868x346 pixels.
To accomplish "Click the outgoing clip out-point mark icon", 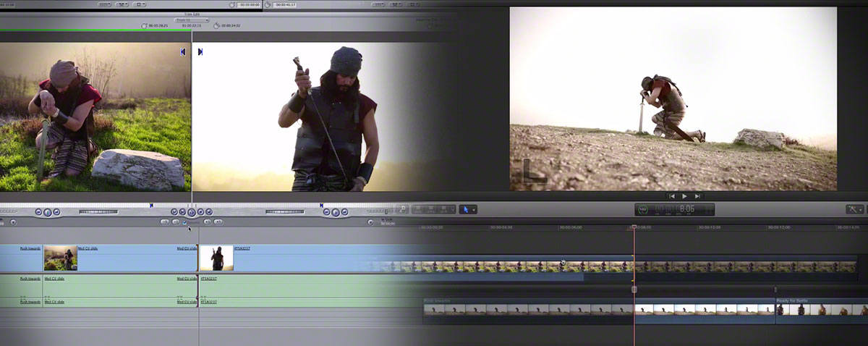I will (183, 51).
